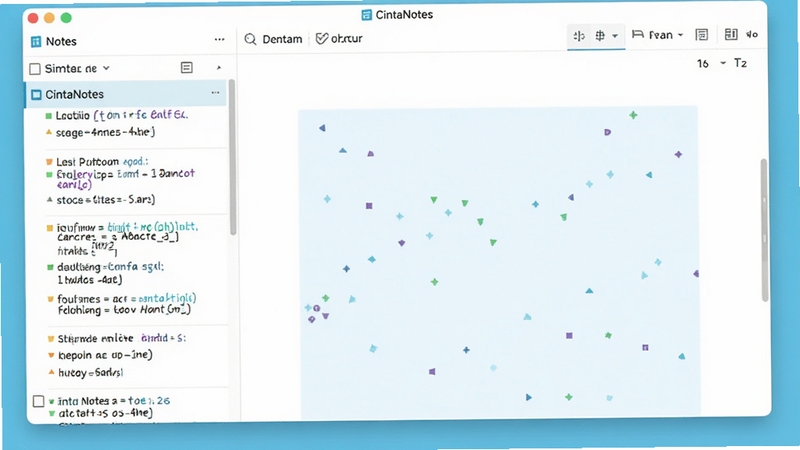Click the T2 text style icon
This screenshot has width=800, height=450.
(740, 63)
